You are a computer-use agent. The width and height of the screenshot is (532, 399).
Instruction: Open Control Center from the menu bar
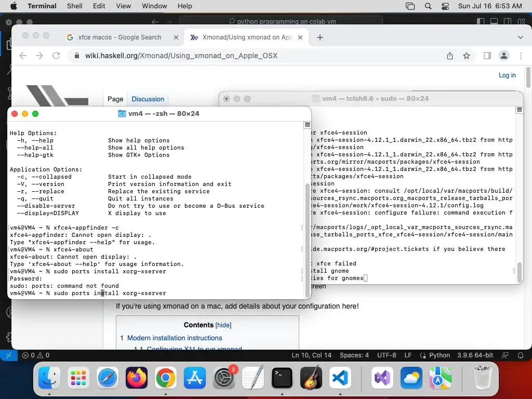pyautogui.click(x=445, y=6)
